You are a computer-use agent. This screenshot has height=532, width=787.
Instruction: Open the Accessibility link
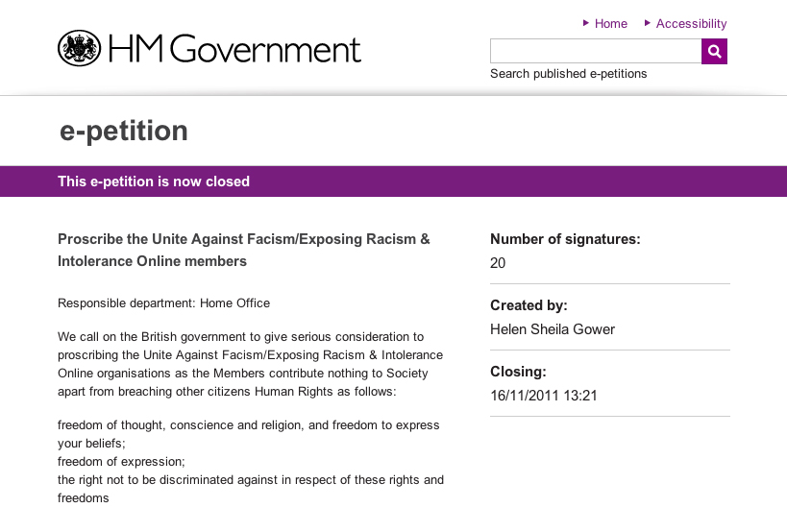pyautogui.click(x=691, y=24)
